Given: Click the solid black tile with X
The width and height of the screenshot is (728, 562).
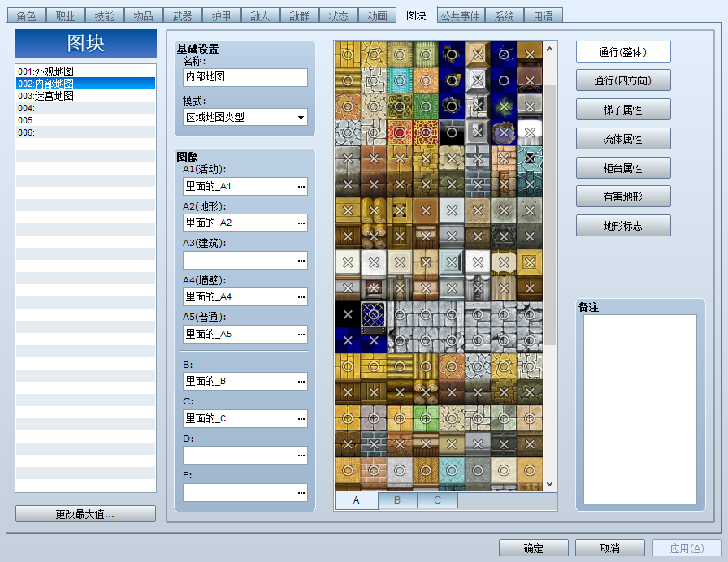Looking at the screenshot, I should tap(347, 314).
